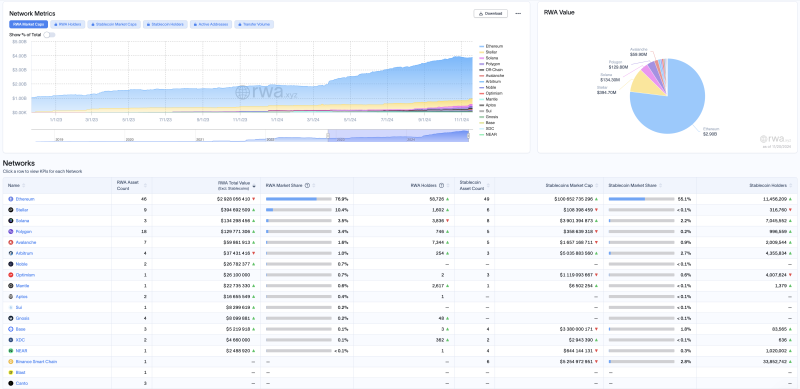The width and height of the screenshot is (800, 389).
Task: Switch to the RWA Holders tab
Action: click(x=68, y=24)
